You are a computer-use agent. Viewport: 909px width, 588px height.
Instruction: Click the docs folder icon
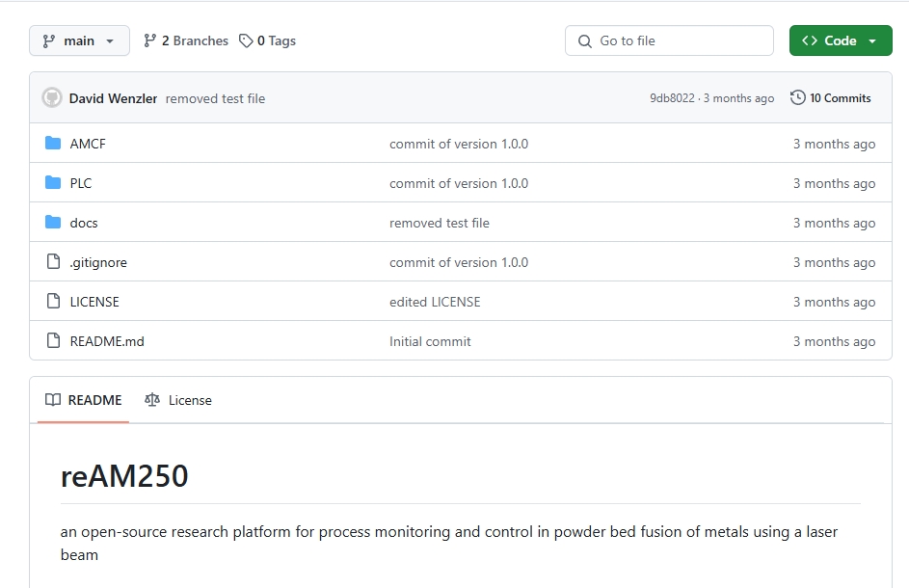[53, 223]
